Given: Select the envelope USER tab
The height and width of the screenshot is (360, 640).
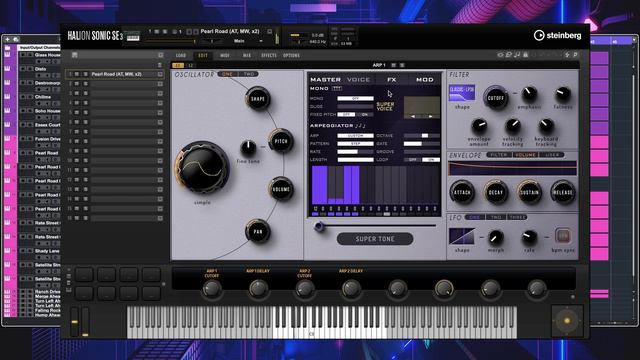Looking at the screenshot, I should pyautogui.click(x=552, y=155).
